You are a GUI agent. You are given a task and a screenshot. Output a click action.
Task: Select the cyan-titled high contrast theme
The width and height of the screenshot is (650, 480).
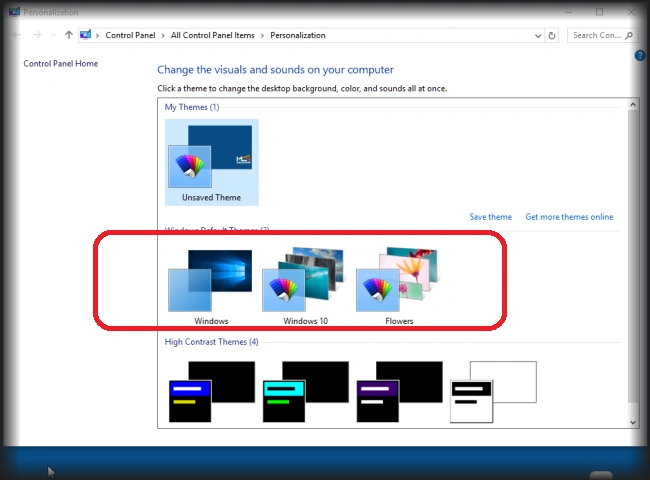tap(306, 392)
